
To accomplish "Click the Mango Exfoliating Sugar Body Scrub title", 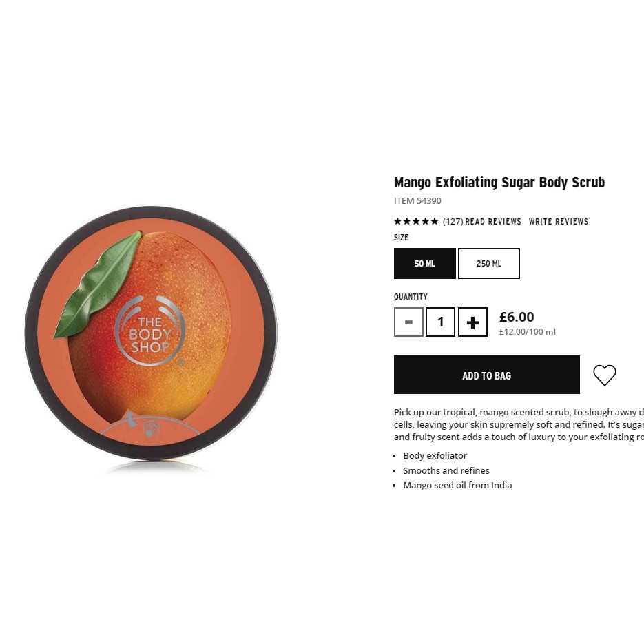I will click(x=499, y=183).
